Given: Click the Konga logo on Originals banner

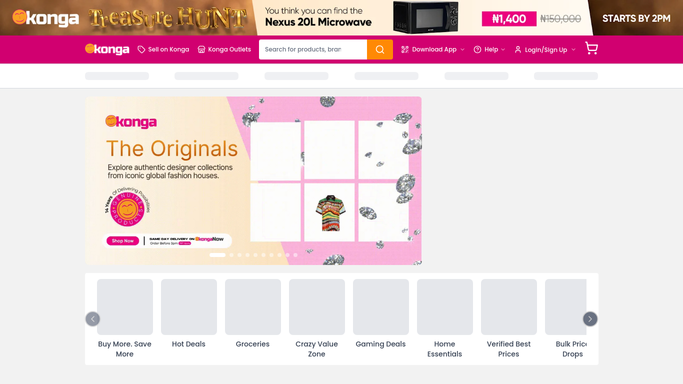Looking at the screenshot, I should (x=131, y=122).
